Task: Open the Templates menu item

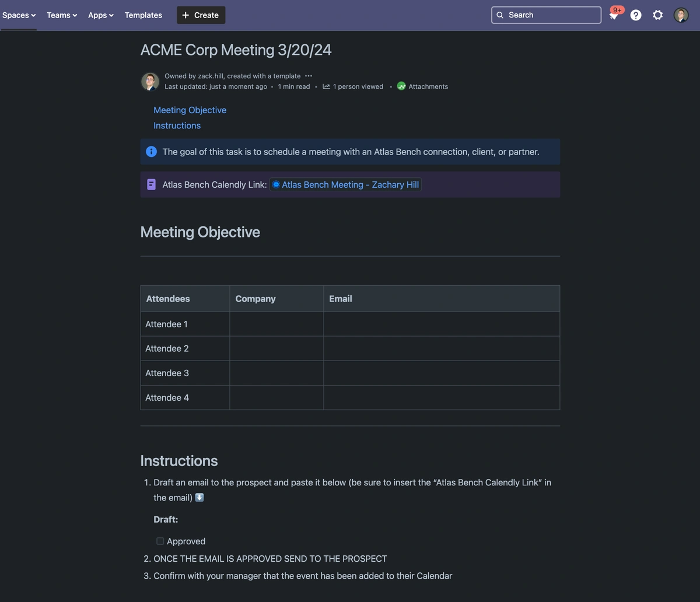Action: coord(143,15)
